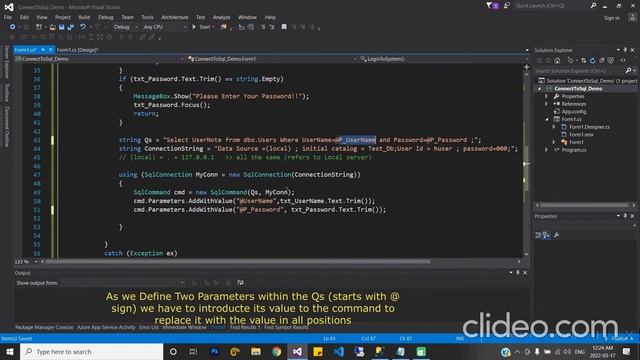
Task: Click the editor zoom level percentage box
Action: pyautogui.click(x=26, y=262)
